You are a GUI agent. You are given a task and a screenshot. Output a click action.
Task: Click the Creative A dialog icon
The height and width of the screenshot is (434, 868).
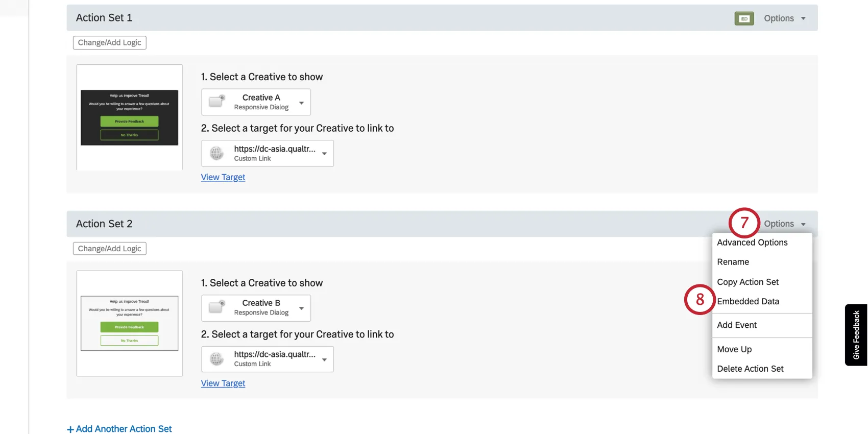pos(217,101)
